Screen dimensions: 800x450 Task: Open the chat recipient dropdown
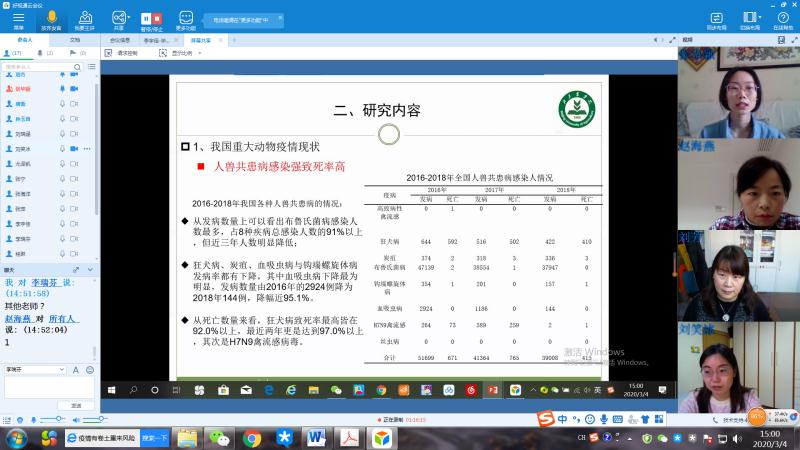click(x=35, y=370)
